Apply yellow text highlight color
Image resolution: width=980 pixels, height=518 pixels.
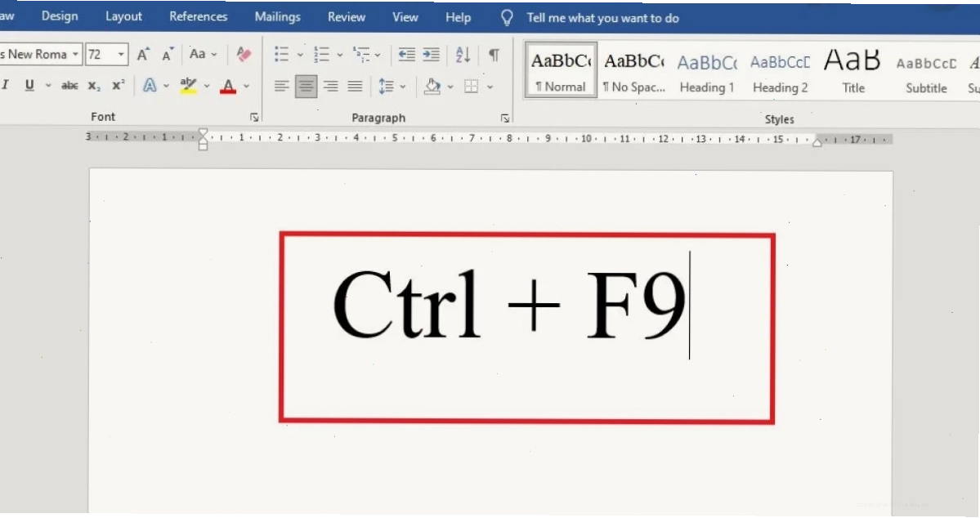[x=188, y=86]
